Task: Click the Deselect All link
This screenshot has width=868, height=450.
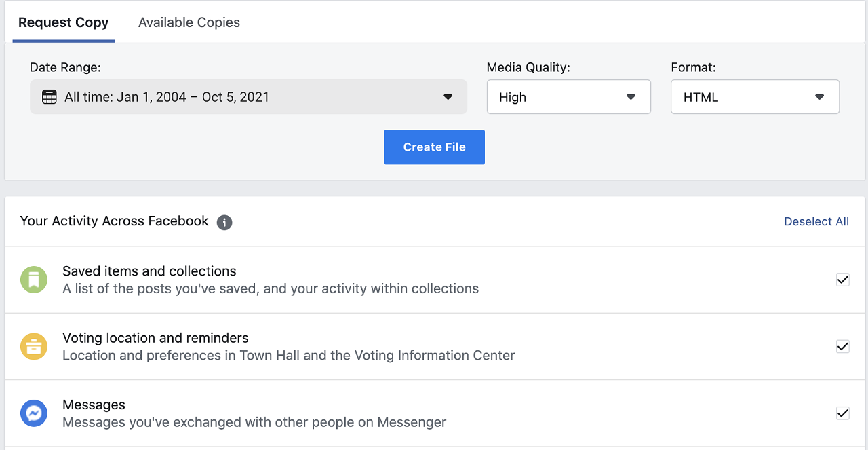Action: [x=816, y=221]
